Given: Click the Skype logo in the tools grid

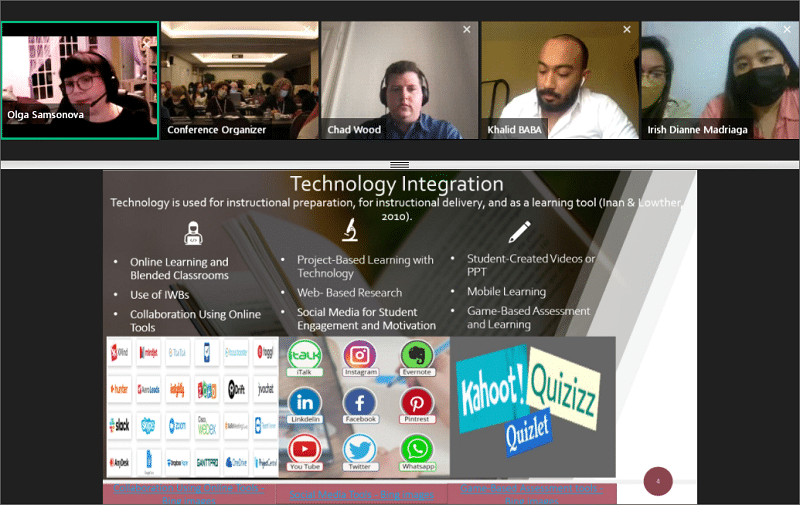Looking at the screenshot, I should (148, 425).
